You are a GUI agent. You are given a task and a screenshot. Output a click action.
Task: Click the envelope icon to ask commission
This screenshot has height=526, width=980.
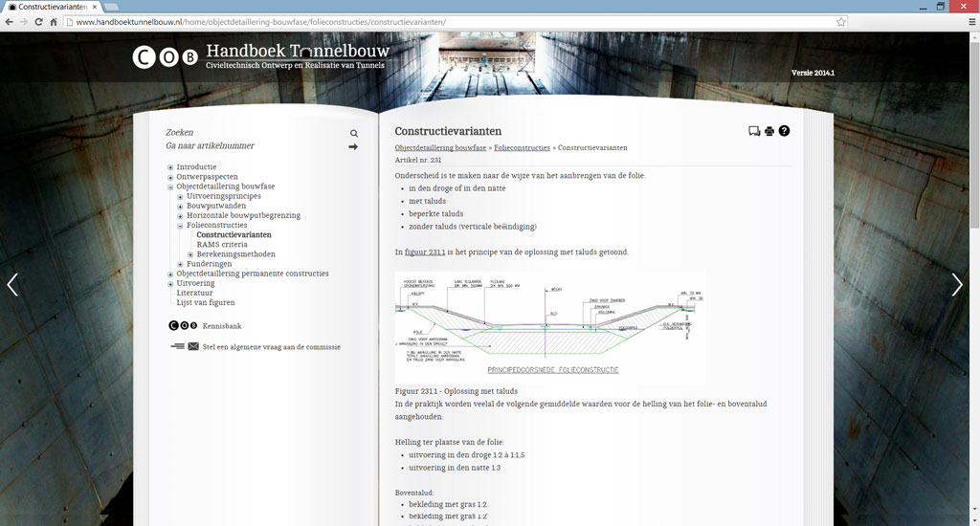tap(193, 346)
